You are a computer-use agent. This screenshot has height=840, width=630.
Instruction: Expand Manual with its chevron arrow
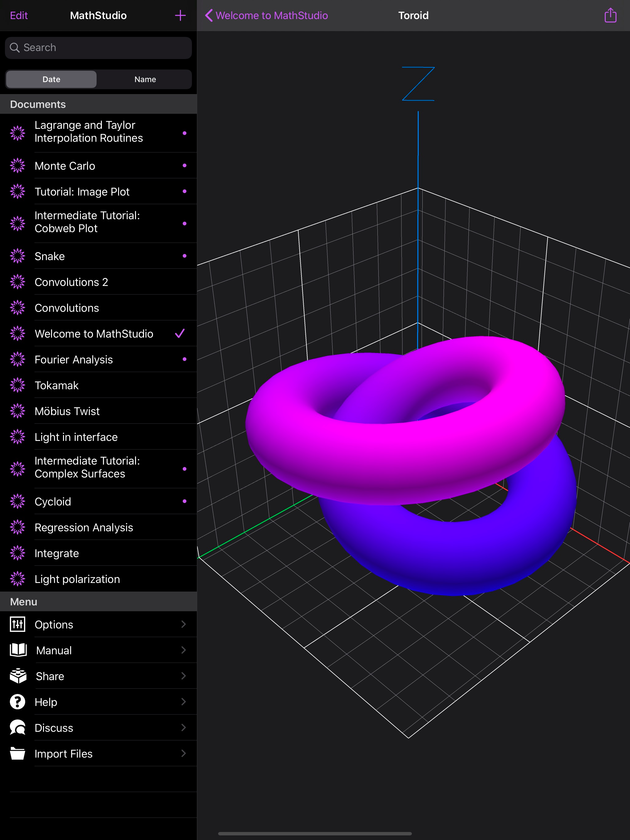pos(184,650)
